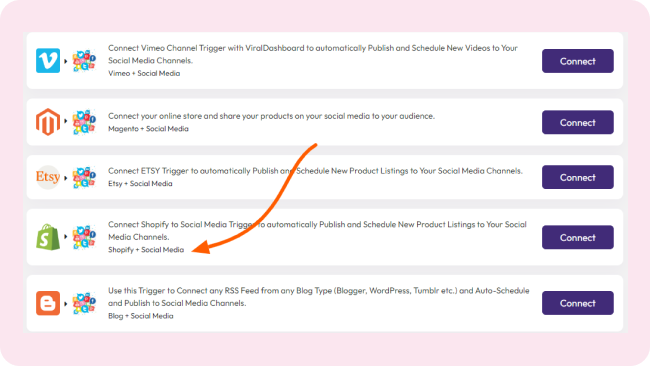The height and width of the screenshot is (366, 650).
Task: Click the Shopify to Social Media Trigger description
Action: 317,230
